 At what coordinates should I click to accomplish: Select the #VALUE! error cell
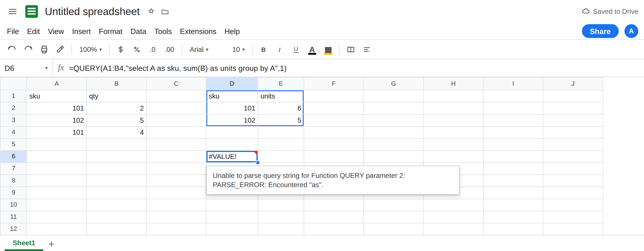[232, 157]
